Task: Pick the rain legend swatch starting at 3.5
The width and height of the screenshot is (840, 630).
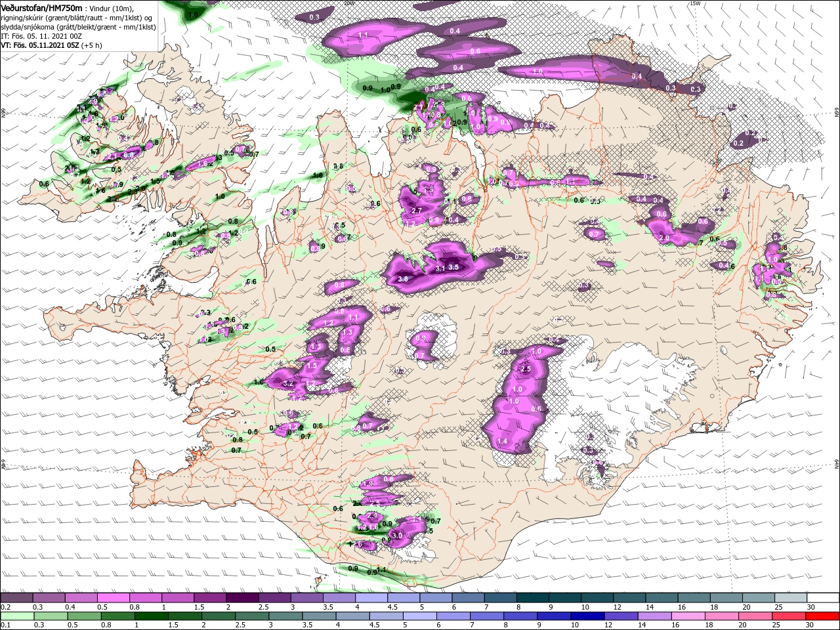Action: point(319,616)
